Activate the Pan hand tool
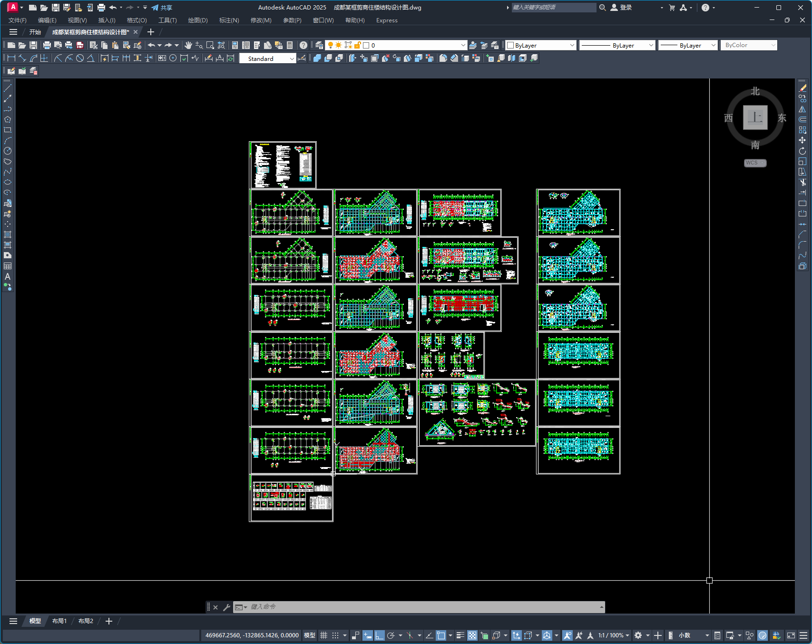Image resolution: width=812 pixels, height=644 pixels. click(188, 45)
